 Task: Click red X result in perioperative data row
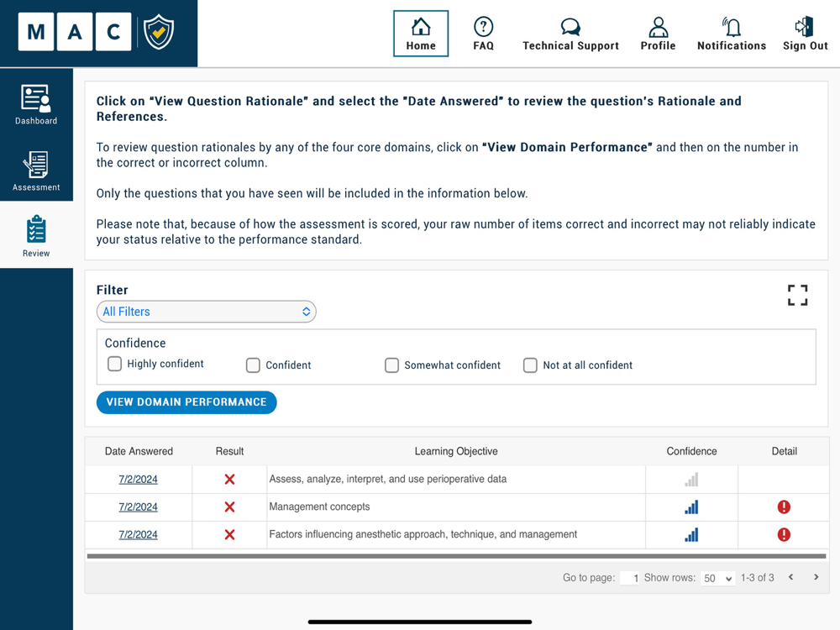click(229, 480)
